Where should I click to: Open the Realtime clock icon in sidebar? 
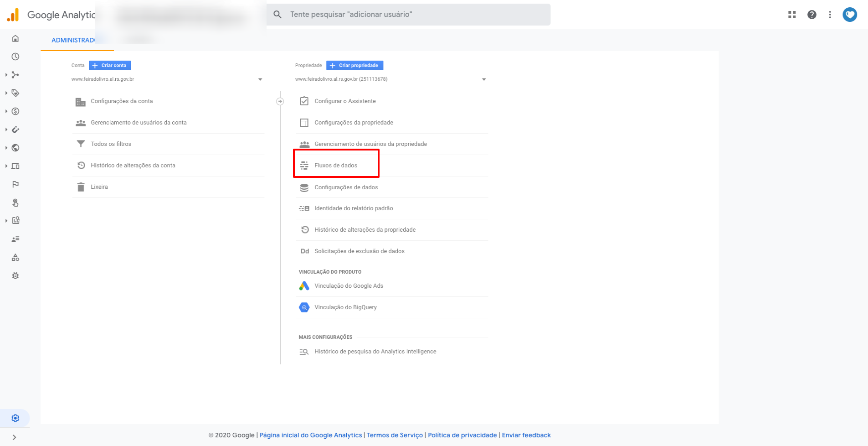click(15, 57)
